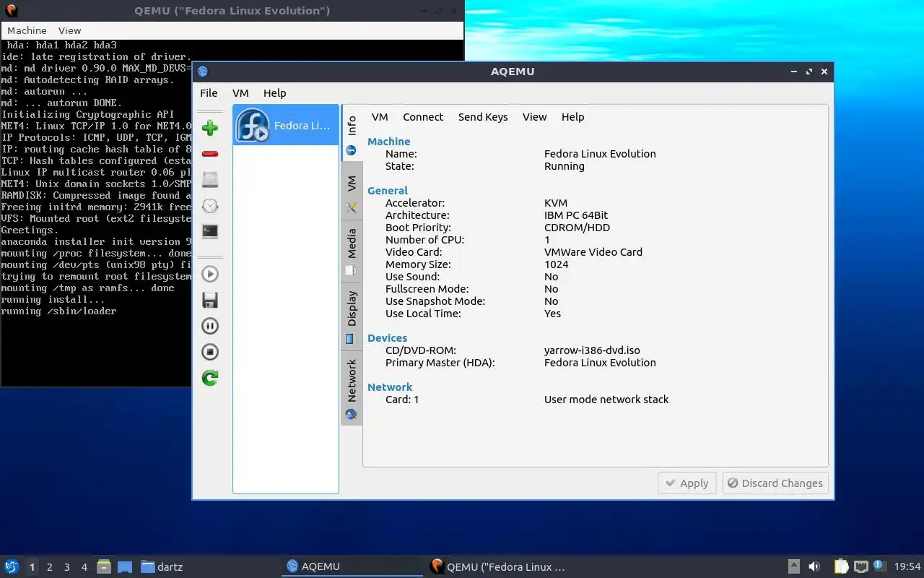Open VM menu in the Info panel
Viewport: 924px width, 578px height.
[x=380, y=117]
